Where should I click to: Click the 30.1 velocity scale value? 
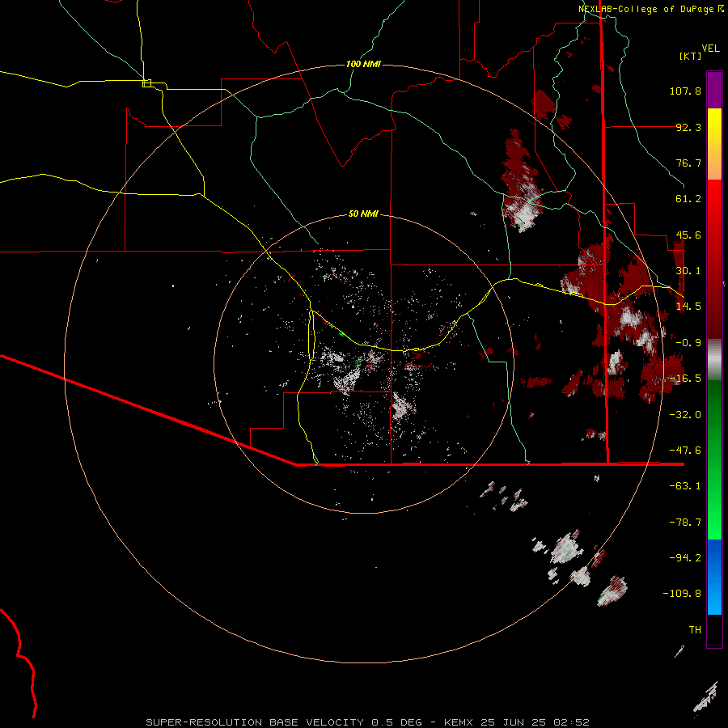688,271
